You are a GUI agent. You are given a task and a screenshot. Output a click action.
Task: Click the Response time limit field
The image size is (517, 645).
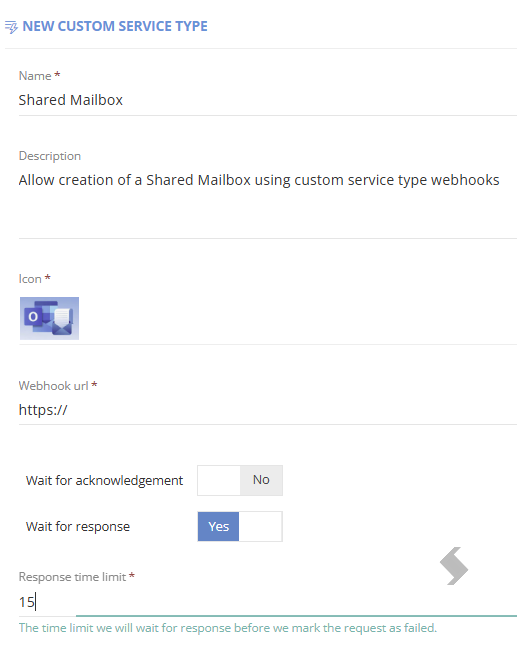(268, 602)
